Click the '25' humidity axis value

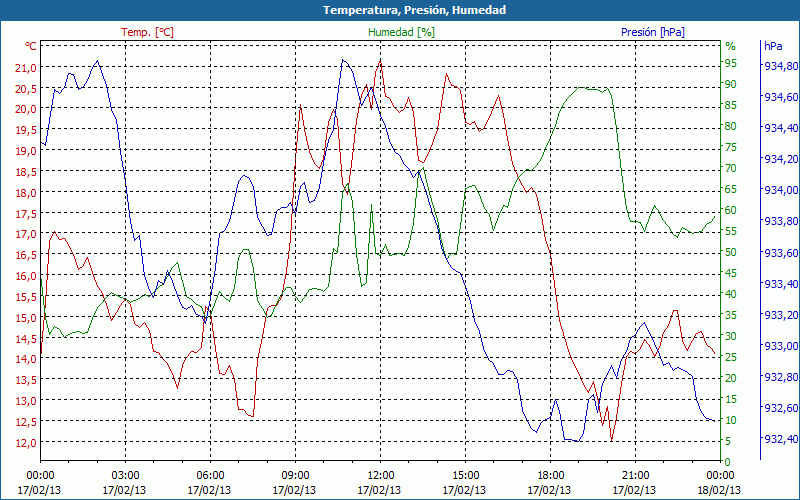click(731, 357)
